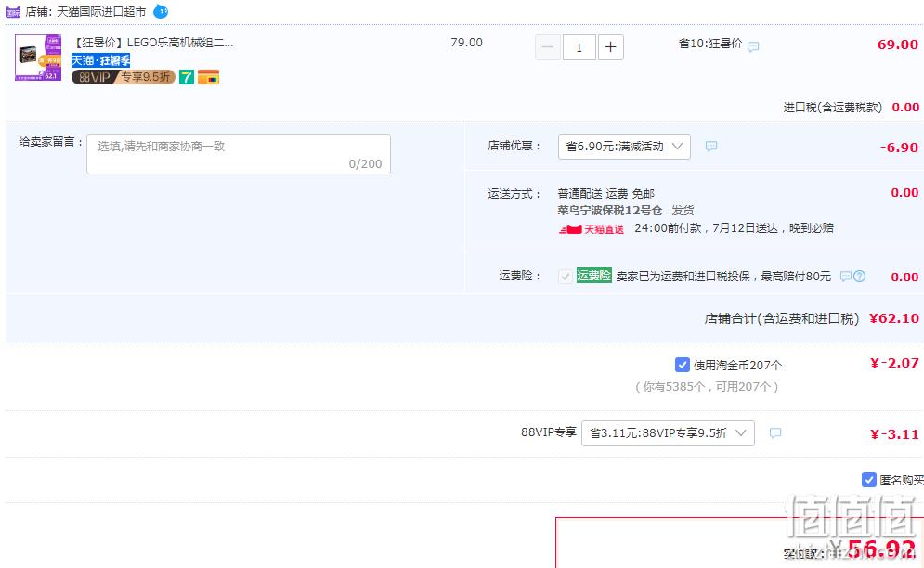Click the question mark help icon for 运费险
This screenshot has height=568, width=924.
click(859, 276)
